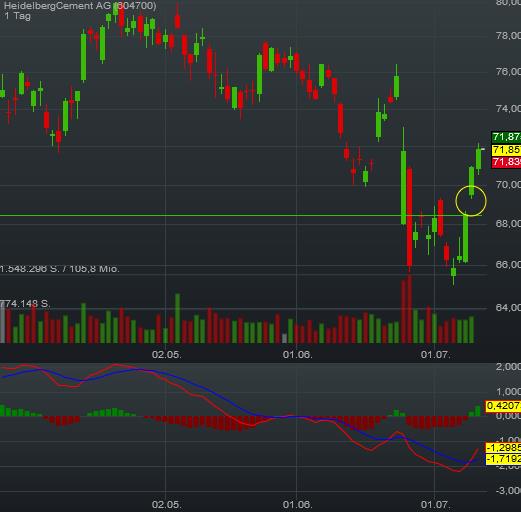
Task: Click the latest green candlestick
Action: click(x=479, y=159)
